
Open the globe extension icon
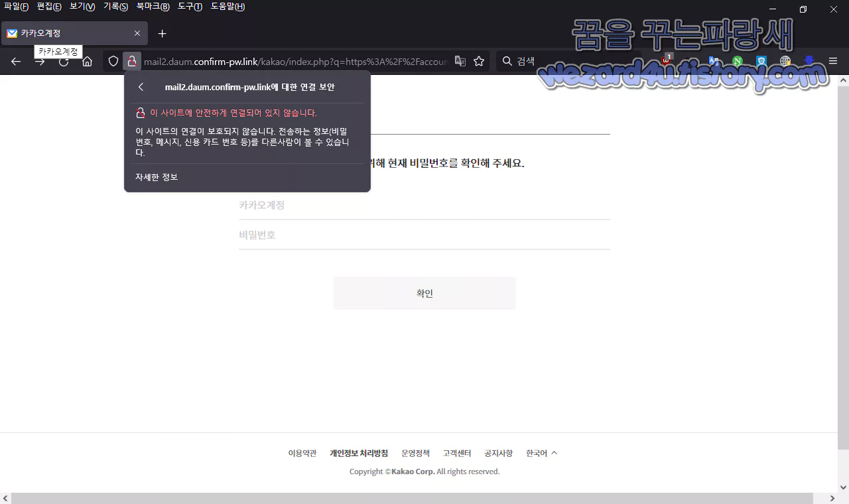click(785, 61)
